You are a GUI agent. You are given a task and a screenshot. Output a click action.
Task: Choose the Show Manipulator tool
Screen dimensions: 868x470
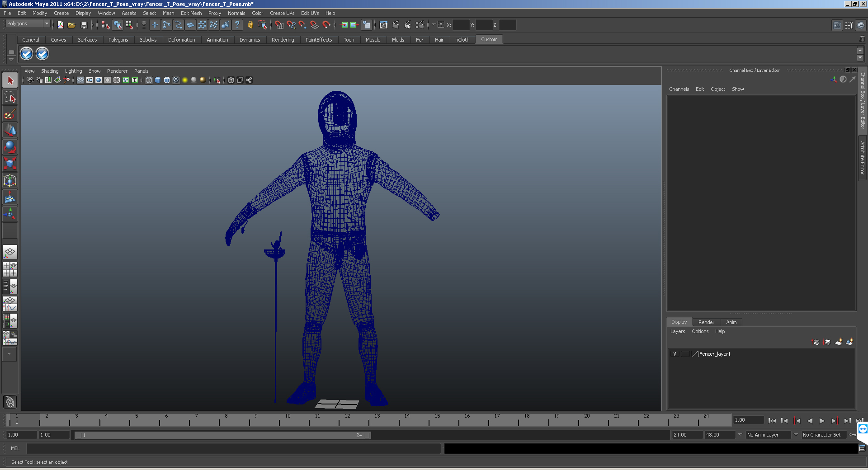click(10, 214)
